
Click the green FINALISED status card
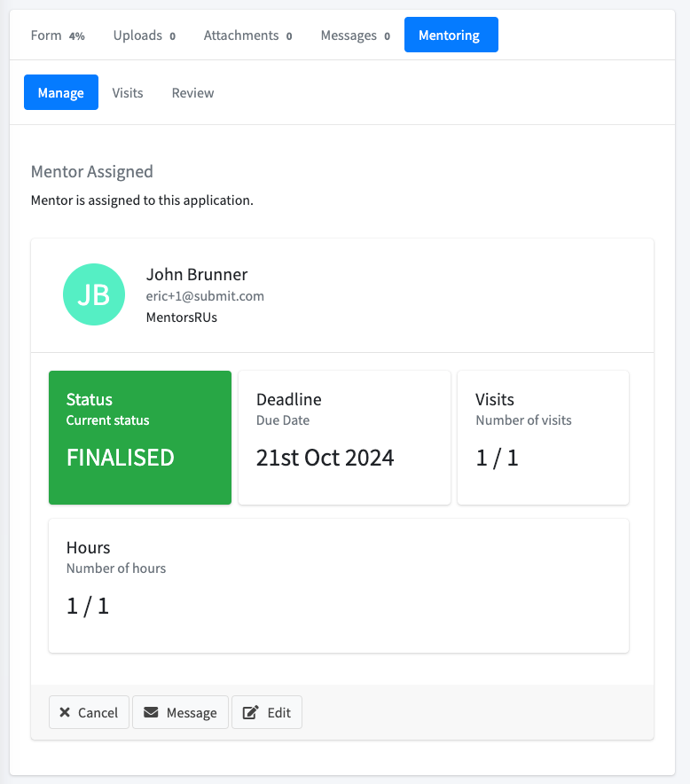[140, 437]
